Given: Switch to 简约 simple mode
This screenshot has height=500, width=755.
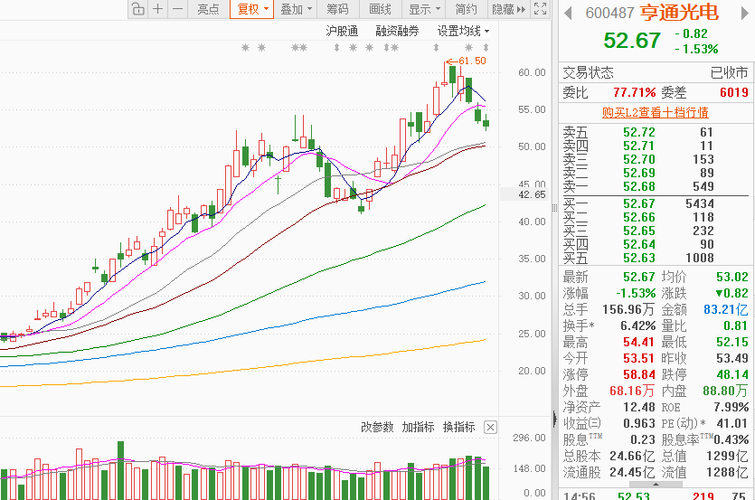Looking at the screenshot, I should pyautogui.click(x=466, y=9).
